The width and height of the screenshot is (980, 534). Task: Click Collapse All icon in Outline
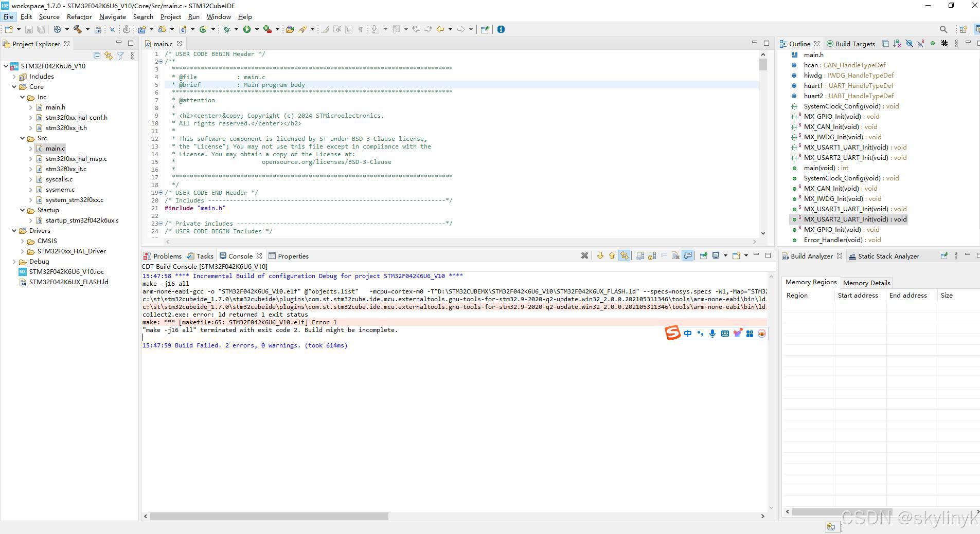point(885,44)
